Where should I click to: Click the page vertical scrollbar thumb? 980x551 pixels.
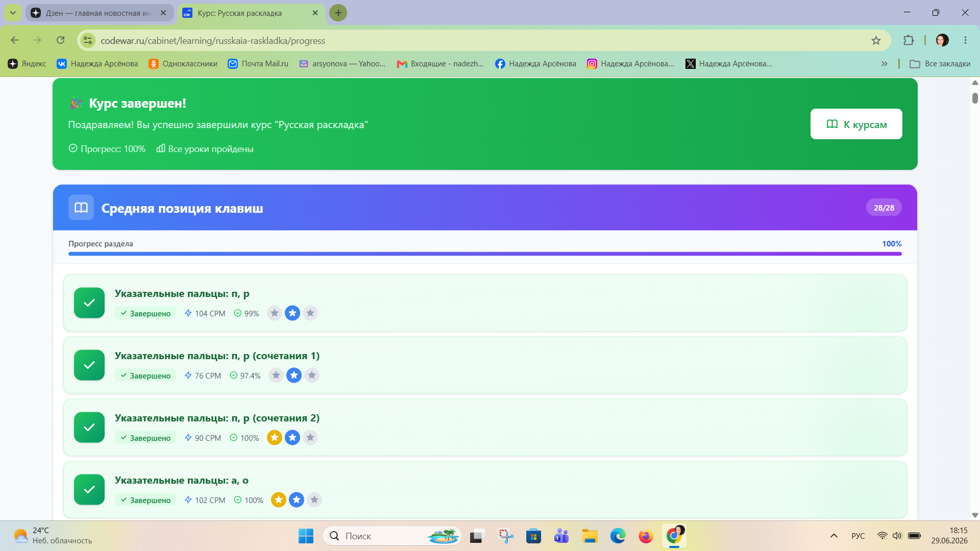click(x=975, y=98)
